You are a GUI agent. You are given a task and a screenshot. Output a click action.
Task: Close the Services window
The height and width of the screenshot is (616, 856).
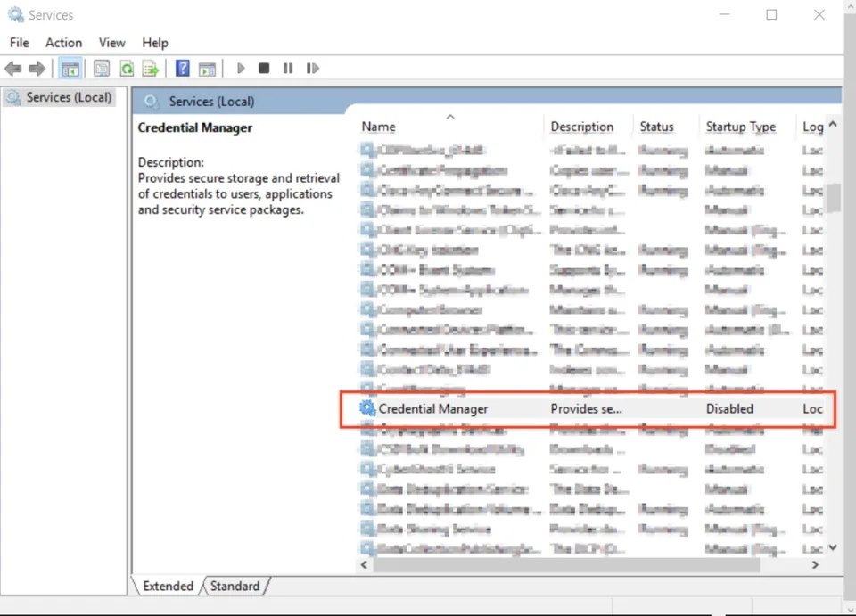pos(819,15)
